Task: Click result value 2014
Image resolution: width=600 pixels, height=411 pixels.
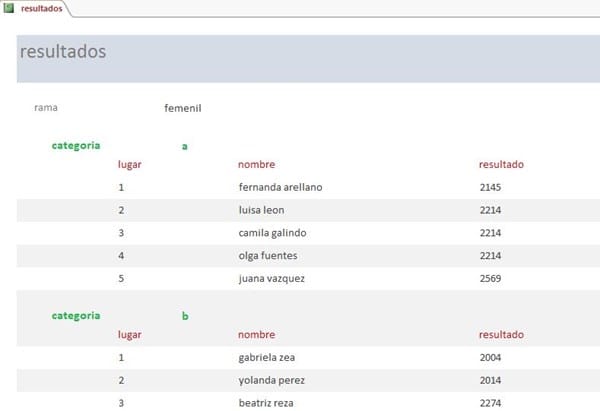Action: point(493,380)
